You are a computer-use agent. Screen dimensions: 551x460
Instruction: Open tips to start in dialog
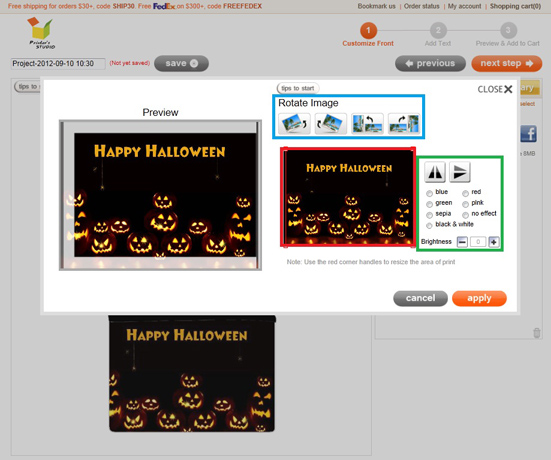298,88
